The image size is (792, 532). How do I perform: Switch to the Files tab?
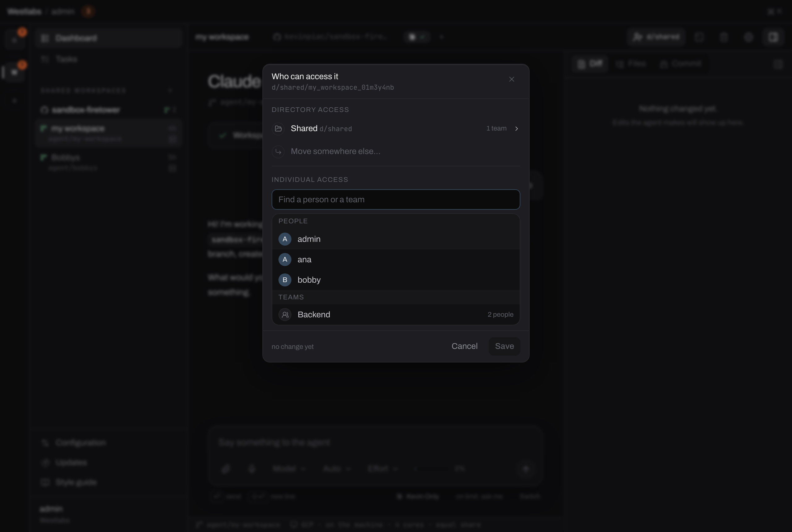pyautogui.click(x=631, y=64)
